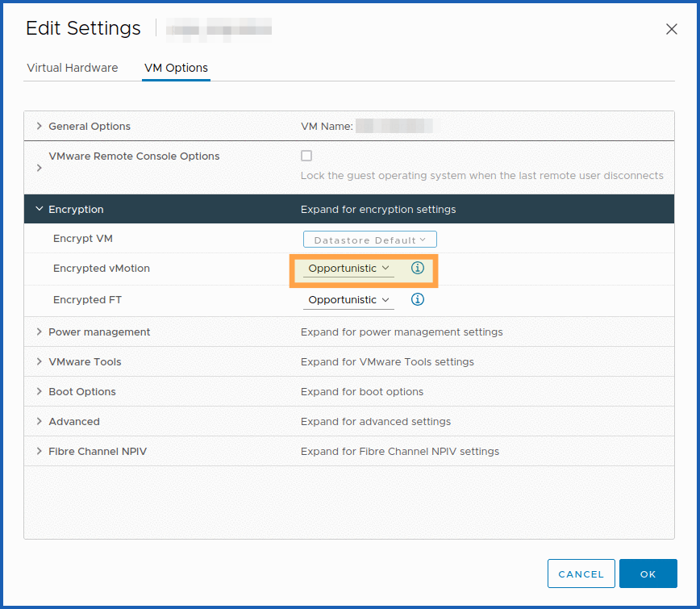Click the info icon beside Encrypted FT
The height and width of the screenshot is (609, 700).
coord(418,299)
